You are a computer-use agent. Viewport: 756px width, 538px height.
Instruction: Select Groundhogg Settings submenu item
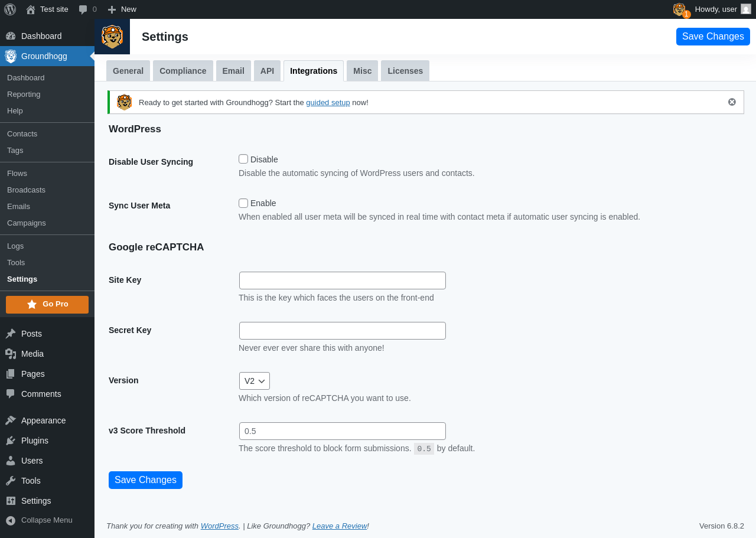[47, 279]
